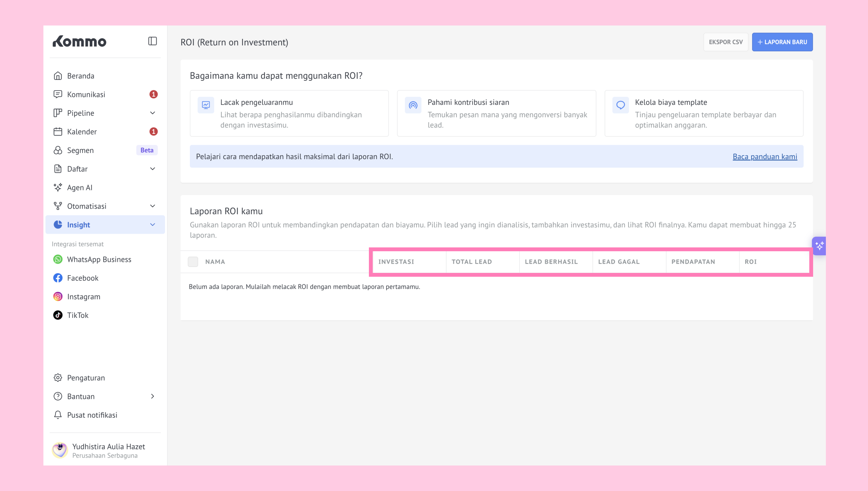Click the LEAD GAGAL column header
This screenshot has height=491, width=868.
point(619,262)
